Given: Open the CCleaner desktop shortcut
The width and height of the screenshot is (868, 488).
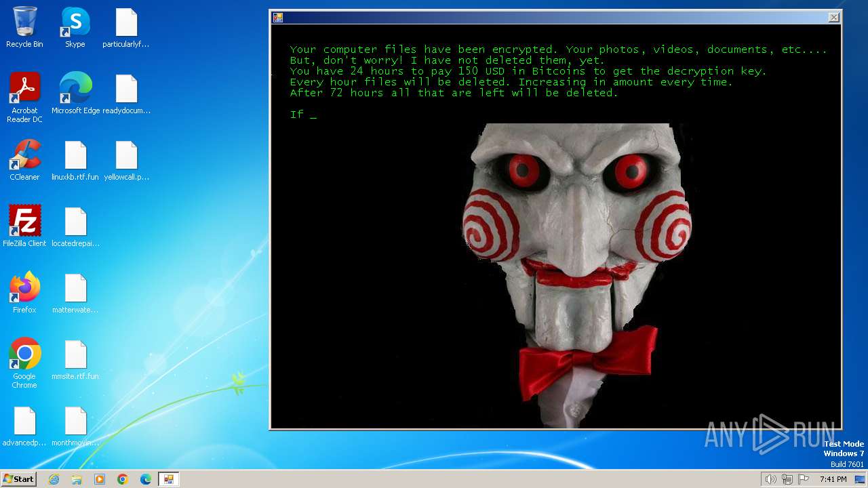Looking at the screenshot, I should pos(24,160).
